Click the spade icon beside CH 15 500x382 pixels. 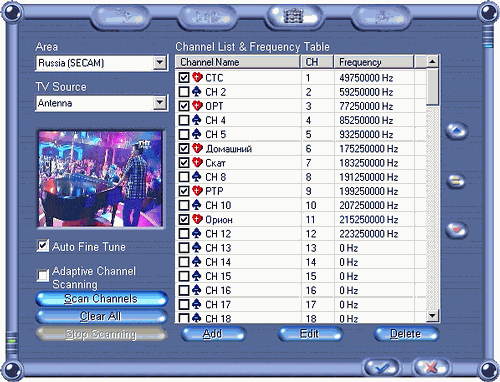[197, 276]
